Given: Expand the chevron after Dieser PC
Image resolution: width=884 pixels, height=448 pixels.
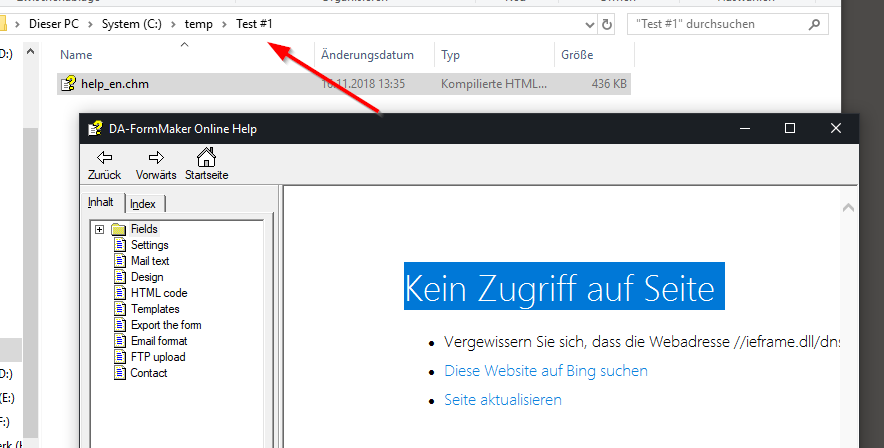Looking at the screenshot, I should point(90,24).
